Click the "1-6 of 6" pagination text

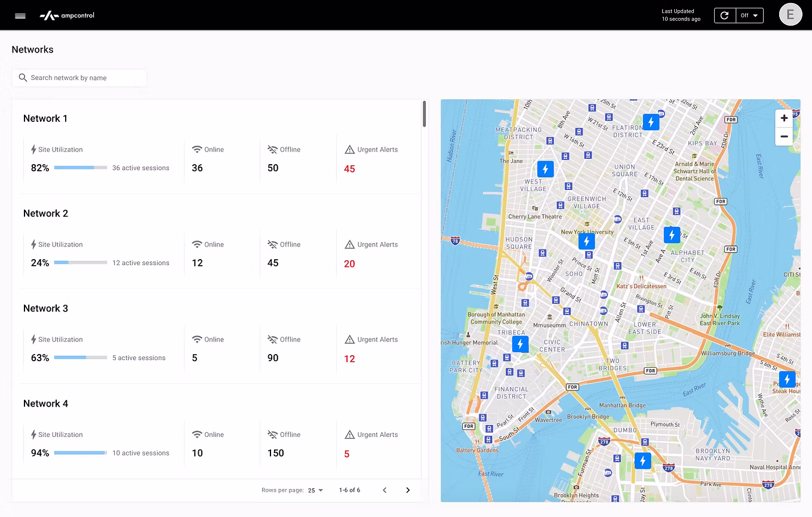[349, 490]
